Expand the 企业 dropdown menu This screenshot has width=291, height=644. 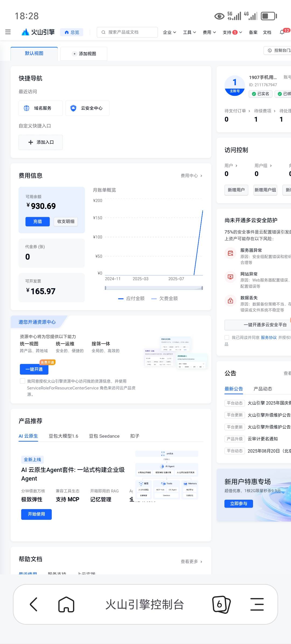(x=169, y=32)
